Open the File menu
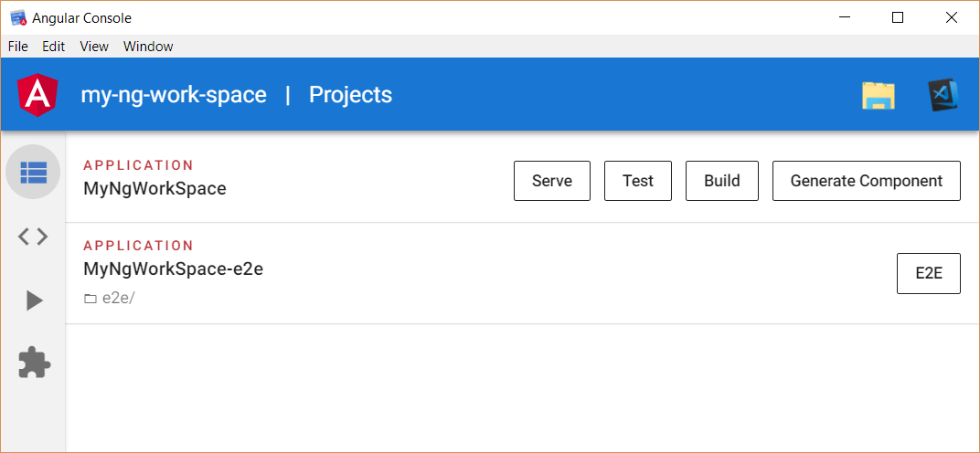The image size is (980, 453). tap(17, 47)
